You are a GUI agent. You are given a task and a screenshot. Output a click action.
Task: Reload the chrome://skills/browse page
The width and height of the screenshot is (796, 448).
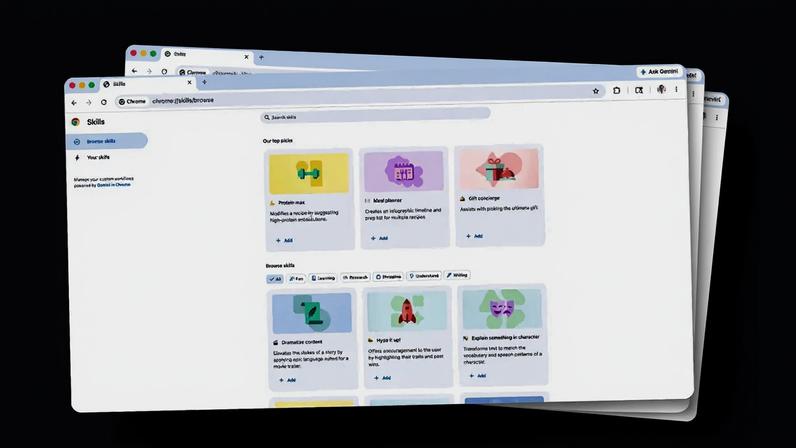104,102
